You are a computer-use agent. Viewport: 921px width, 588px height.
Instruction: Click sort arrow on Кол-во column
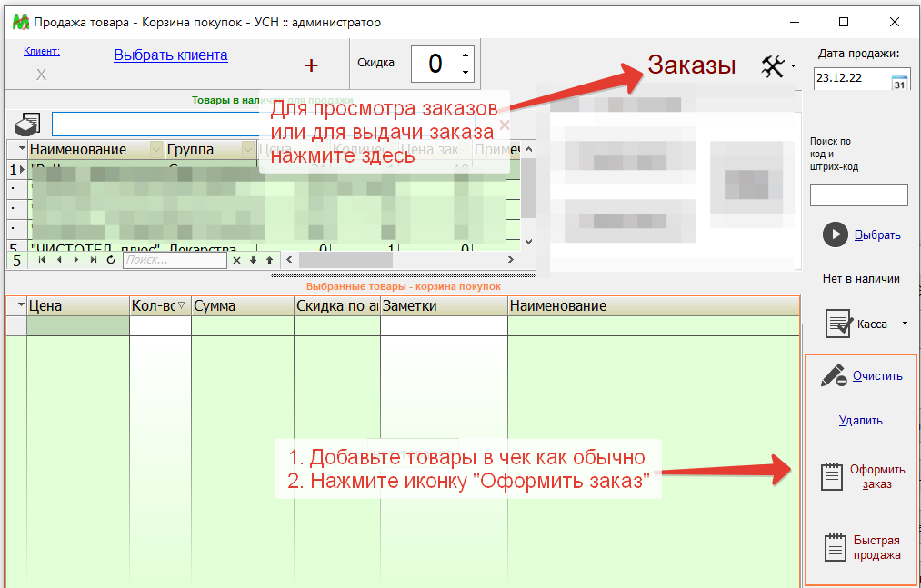pos(181,305)
